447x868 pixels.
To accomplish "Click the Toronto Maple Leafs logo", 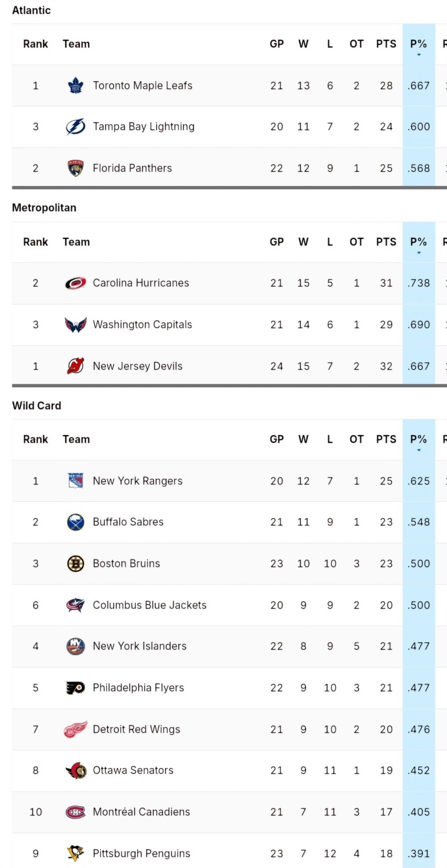I will tap(76, 85).
